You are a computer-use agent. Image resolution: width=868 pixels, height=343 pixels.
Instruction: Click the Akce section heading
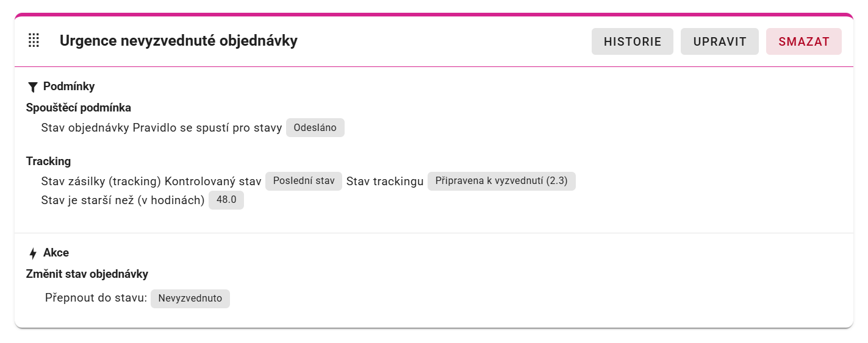tap(56, 253)
